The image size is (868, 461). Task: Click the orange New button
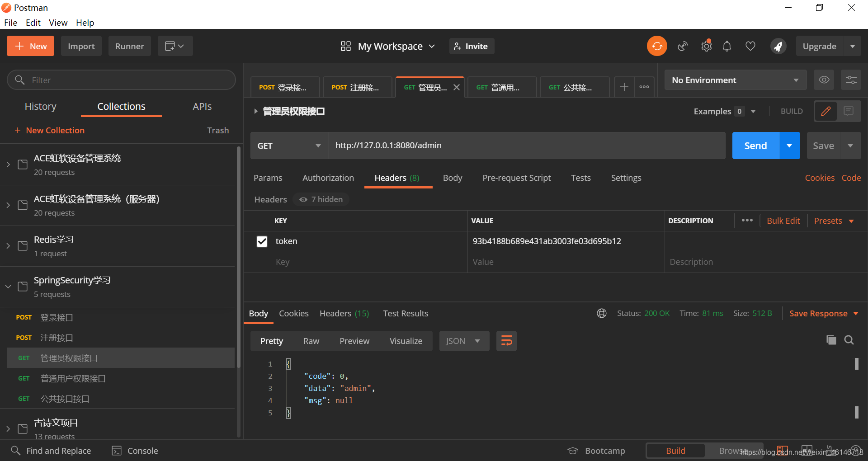30,46
